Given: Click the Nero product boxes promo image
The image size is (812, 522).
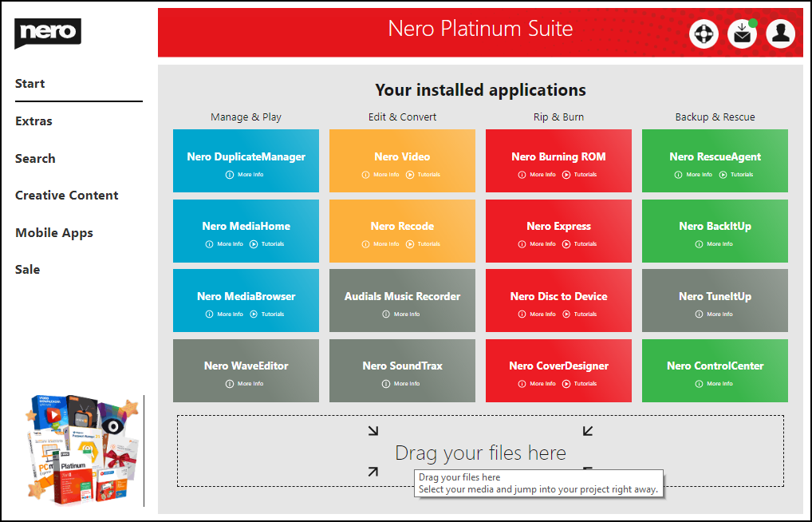Looking at the screenshot, I should coord(83,449).
